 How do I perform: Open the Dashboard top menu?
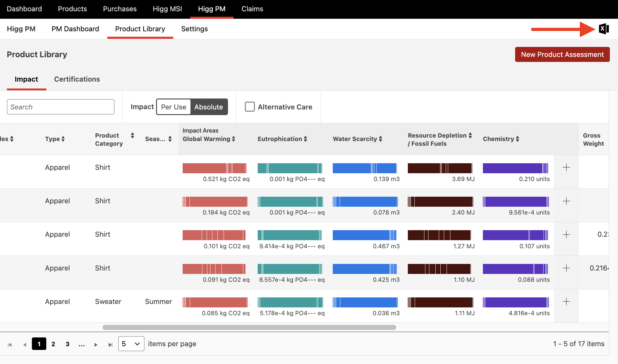click(24, 9)
